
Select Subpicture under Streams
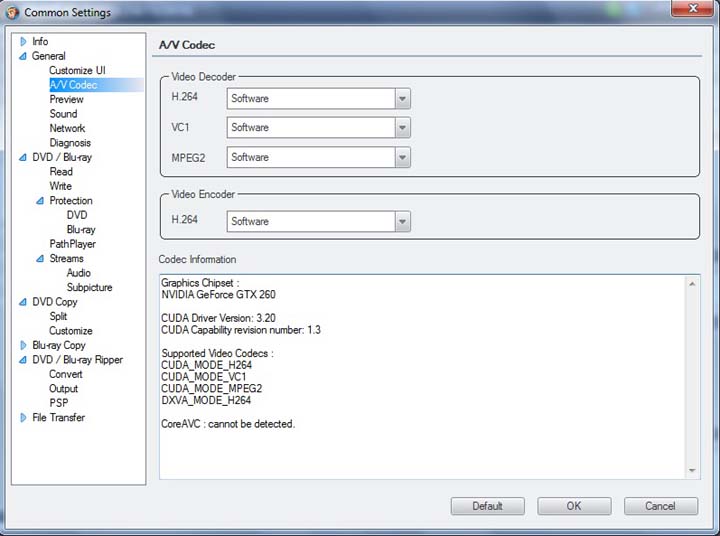(89, 287)
